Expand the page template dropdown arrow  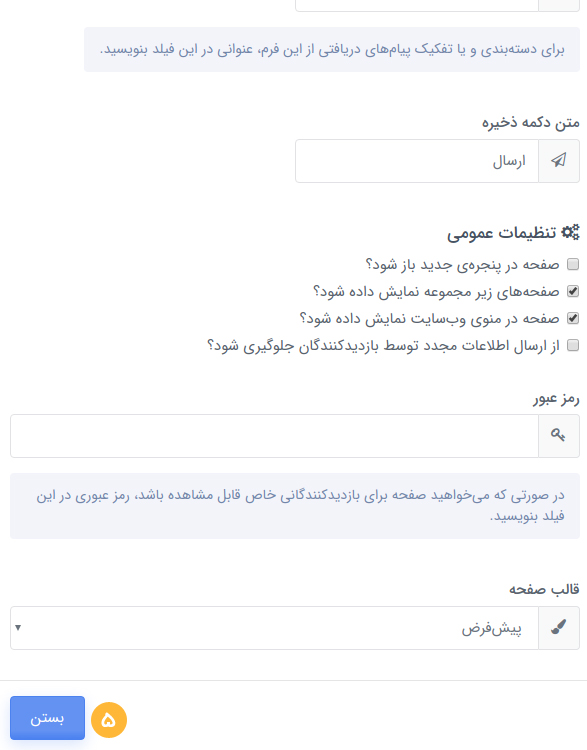pos(18,627)
